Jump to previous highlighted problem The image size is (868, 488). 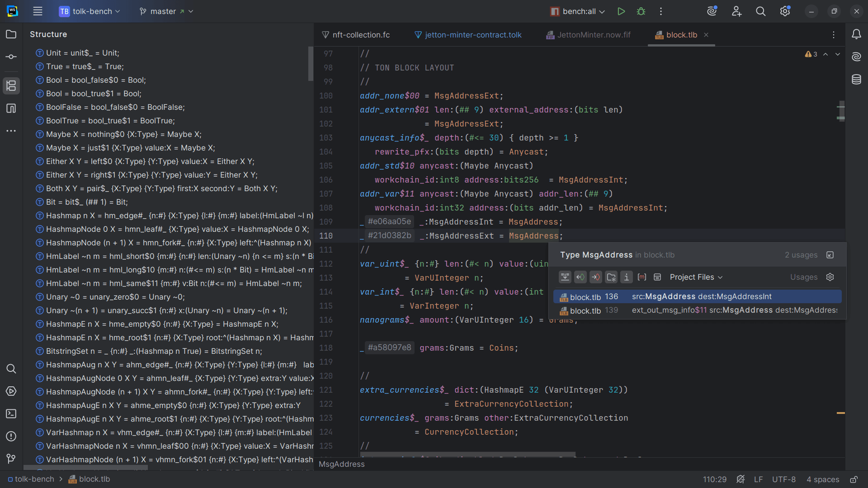point(826,54)
